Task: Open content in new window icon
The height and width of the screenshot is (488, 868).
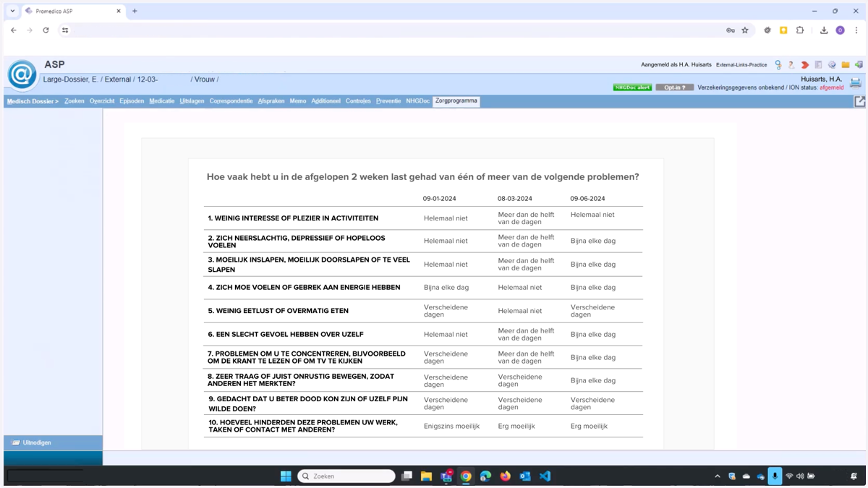Action: (x=859, y=102)
